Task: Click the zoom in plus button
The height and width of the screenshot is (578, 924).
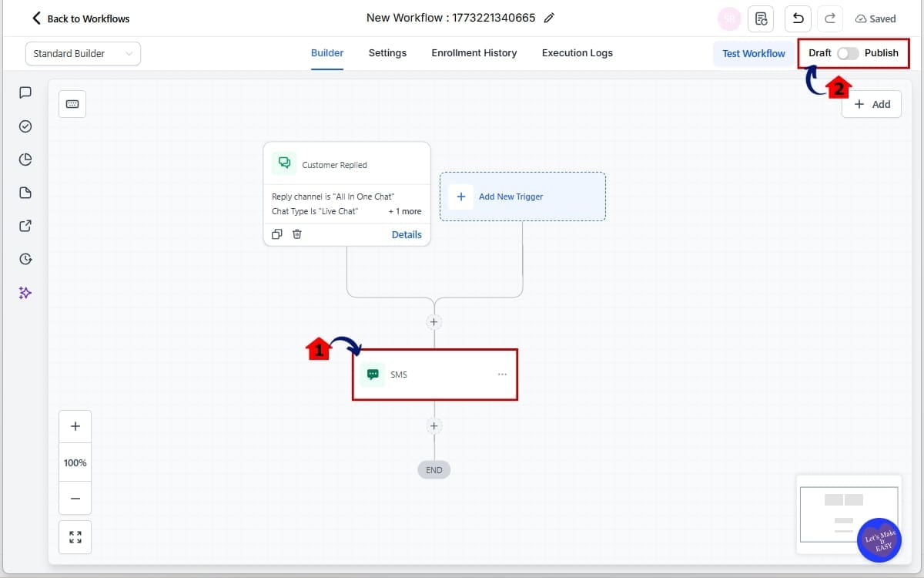Action: point(75,426)
